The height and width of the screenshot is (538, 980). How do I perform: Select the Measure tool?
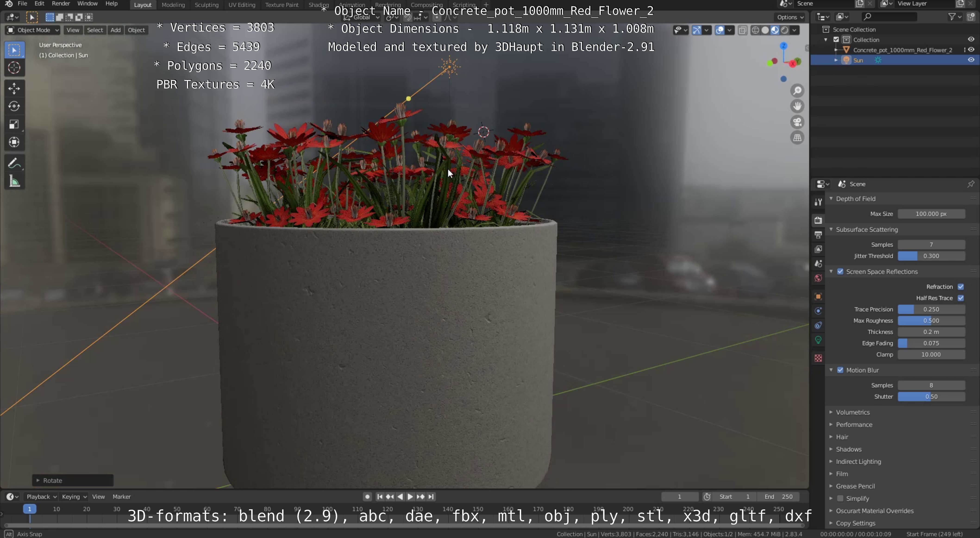[14, 181]
